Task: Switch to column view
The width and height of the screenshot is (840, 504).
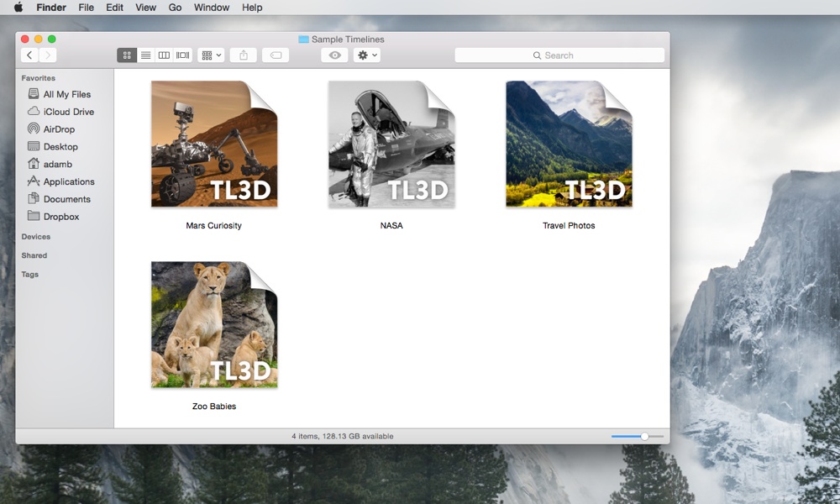Action: point(164,55)
